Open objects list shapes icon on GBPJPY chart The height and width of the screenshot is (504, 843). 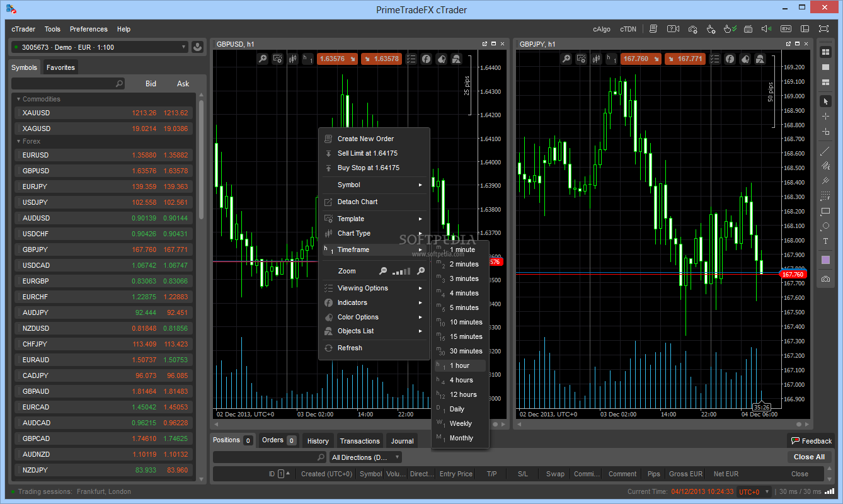[760, 59]
